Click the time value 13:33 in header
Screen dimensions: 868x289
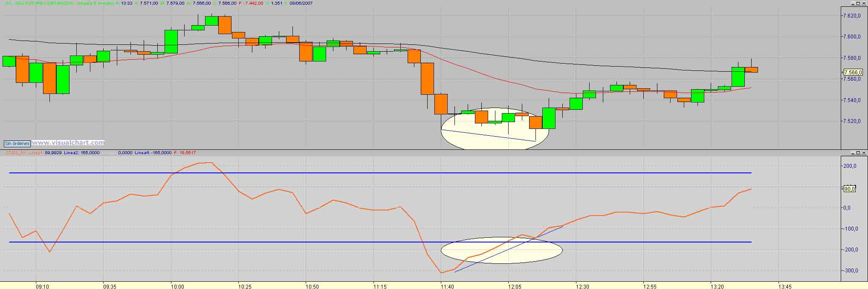tap(127, 3)
